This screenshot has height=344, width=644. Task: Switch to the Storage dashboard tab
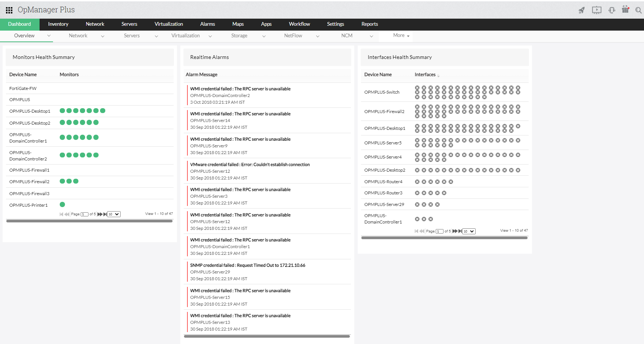[x=239, y=36]
